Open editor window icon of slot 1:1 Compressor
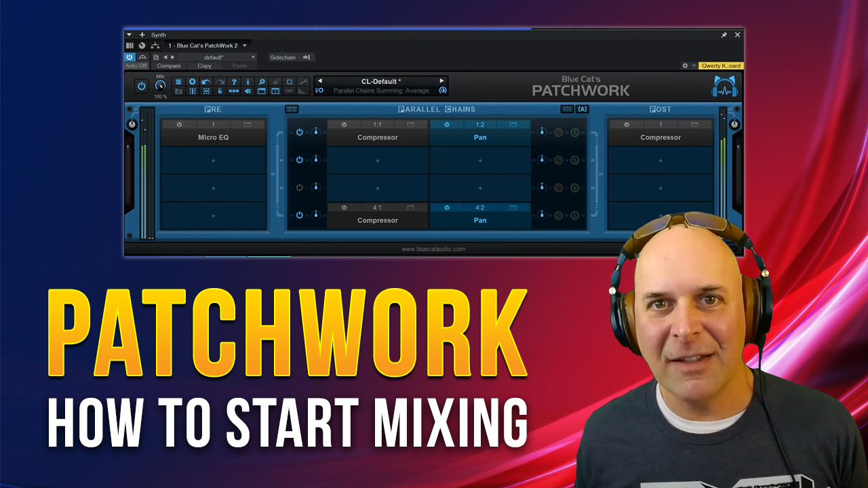This screenshot has width=868, height=488. pos(410,125)
